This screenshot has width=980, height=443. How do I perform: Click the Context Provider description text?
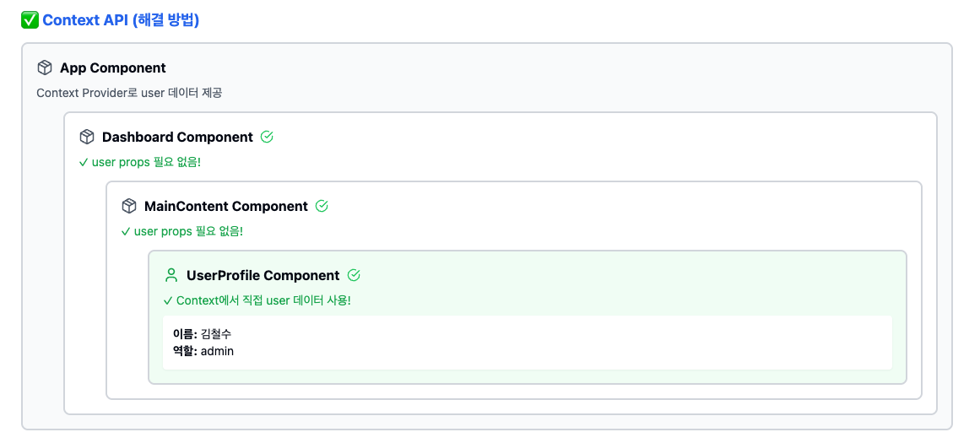click(129, 93)
